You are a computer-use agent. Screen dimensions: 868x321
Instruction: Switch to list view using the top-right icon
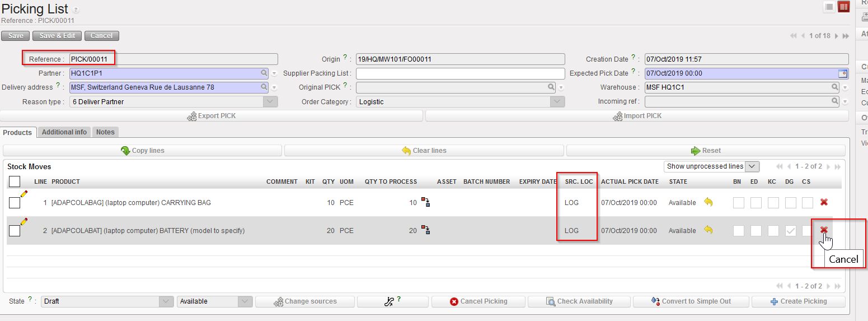tap(829, 7)
